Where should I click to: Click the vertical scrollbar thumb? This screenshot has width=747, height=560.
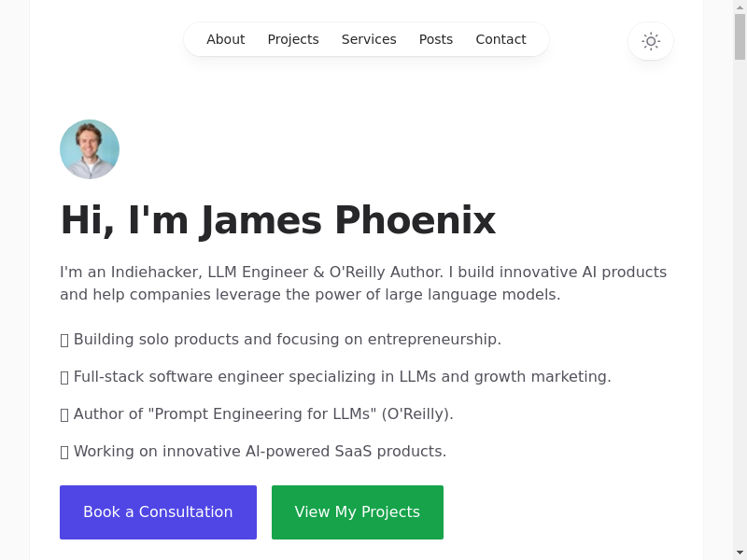tap(740, 37)
